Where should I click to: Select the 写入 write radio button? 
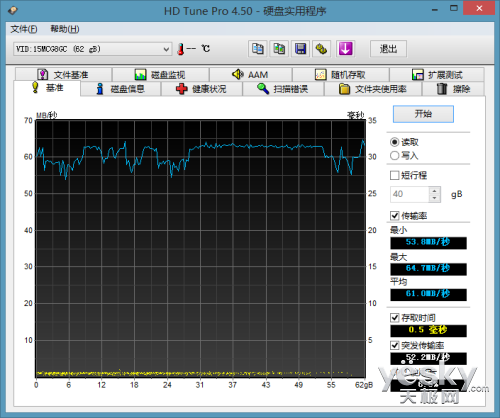(394, 155)
